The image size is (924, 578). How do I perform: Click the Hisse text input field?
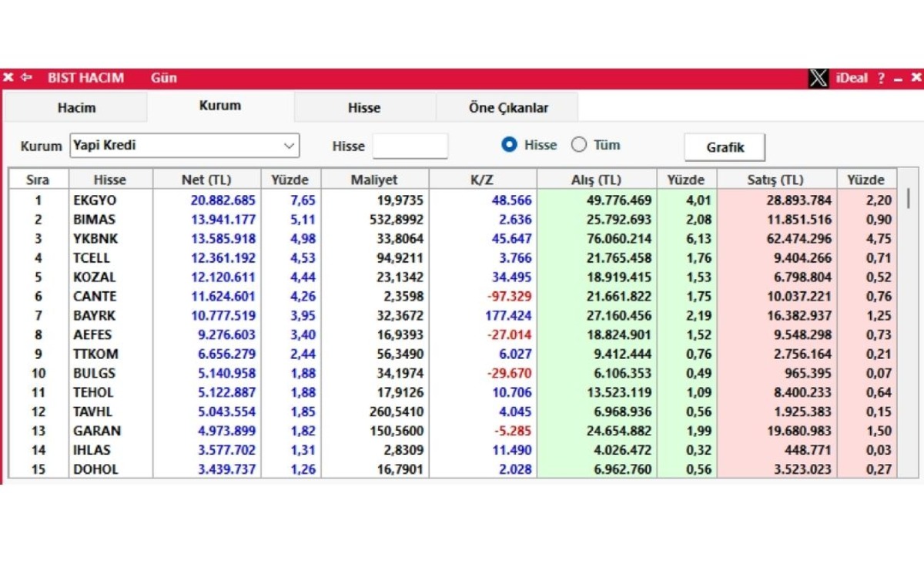tap(410, 146)
